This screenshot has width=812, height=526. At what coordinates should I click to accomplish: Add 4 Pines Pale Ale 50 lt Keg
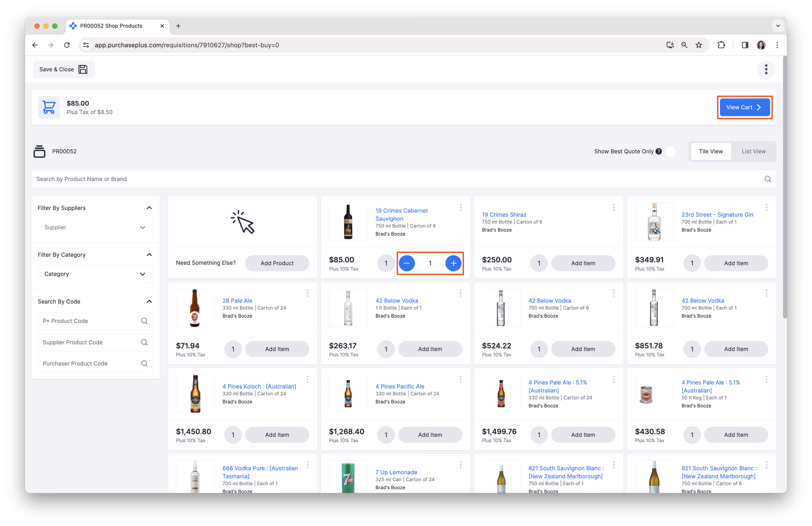click(x=735, y=434)
